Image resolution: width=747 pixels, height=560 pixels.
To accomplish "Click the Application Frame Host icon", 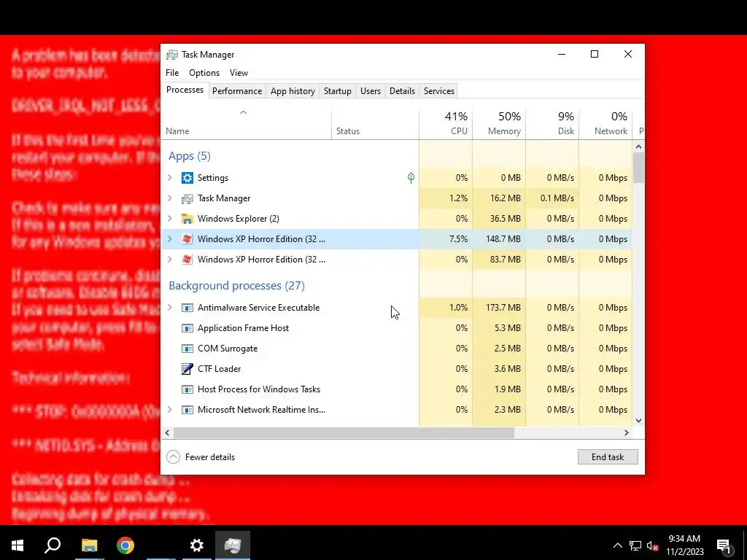I will pyautogui.click(x=187, y=328).
